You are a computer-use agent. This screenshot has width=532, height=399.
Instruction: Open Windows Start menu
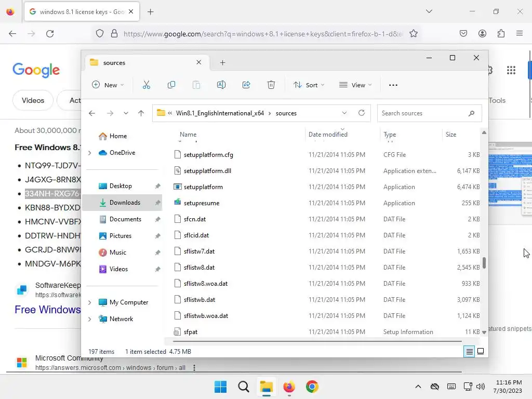point(220,387)
